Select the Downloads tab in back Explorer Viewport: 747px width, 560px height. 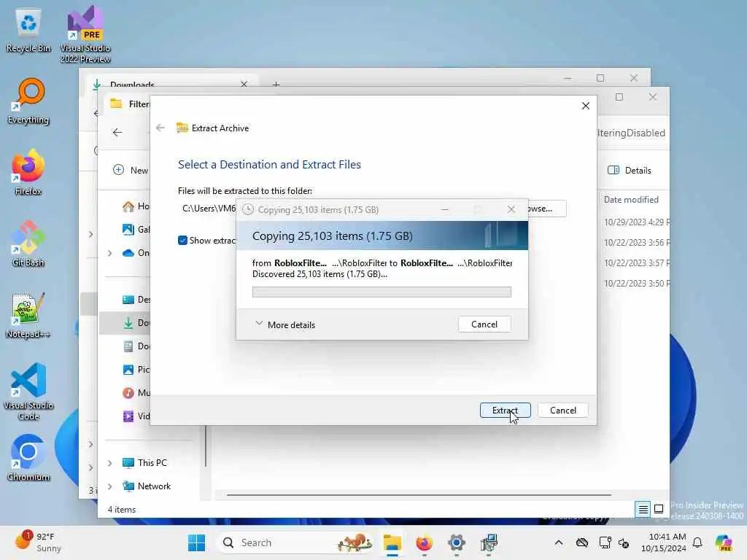[x=171, y=84]
